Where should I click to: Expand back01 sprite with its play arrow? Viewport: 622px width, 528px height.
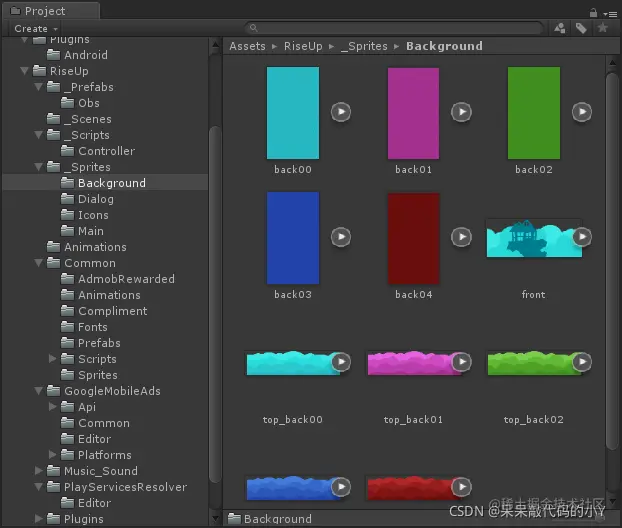[462, 112]
